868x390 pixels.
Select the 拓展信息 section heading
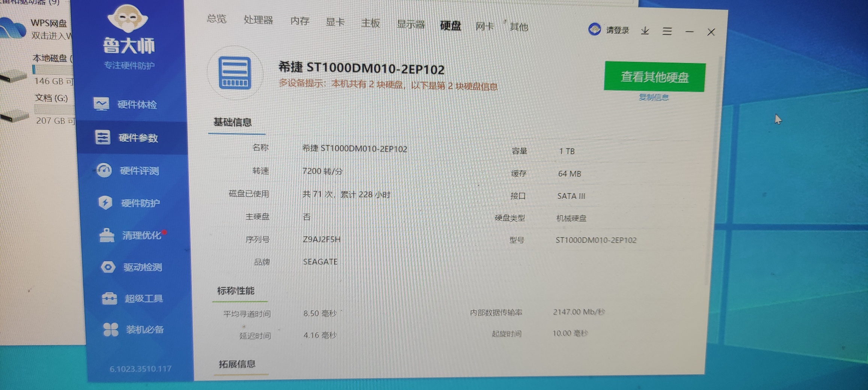click(x=237, y=364)
